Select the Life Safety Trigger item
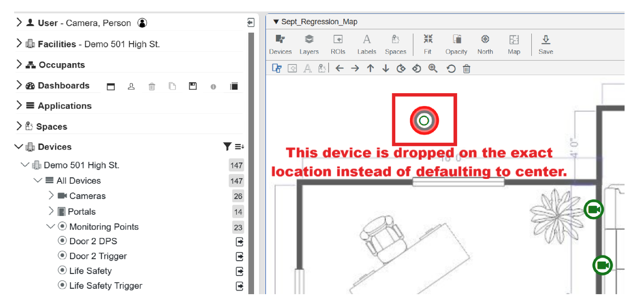The width and height of the screenshot is (644, 303). tap(106, 286)
